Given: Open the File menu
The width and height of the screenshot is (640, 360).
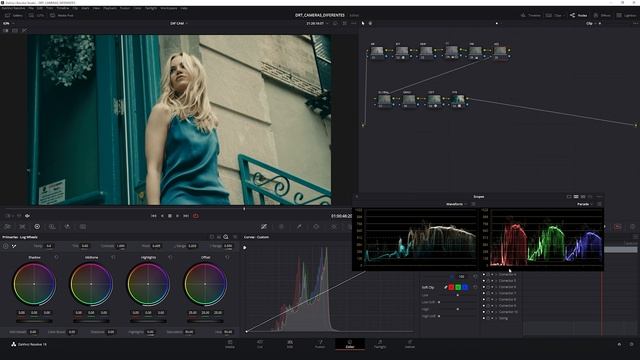Looking at the screenshot, I should coord(31,8).
